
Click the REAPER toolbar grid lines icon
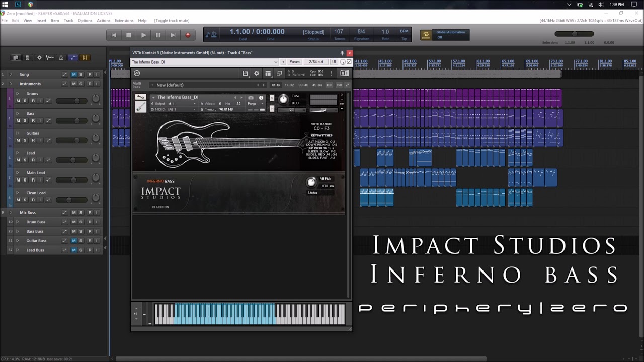pos(85,58)
